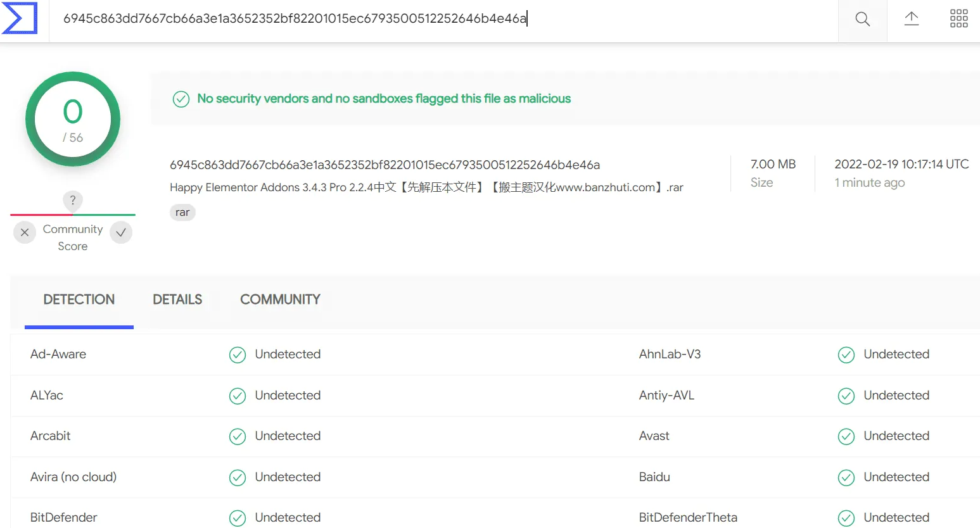
Task: Click the 0 / 56 detection score circle
Action: point(73,119)
